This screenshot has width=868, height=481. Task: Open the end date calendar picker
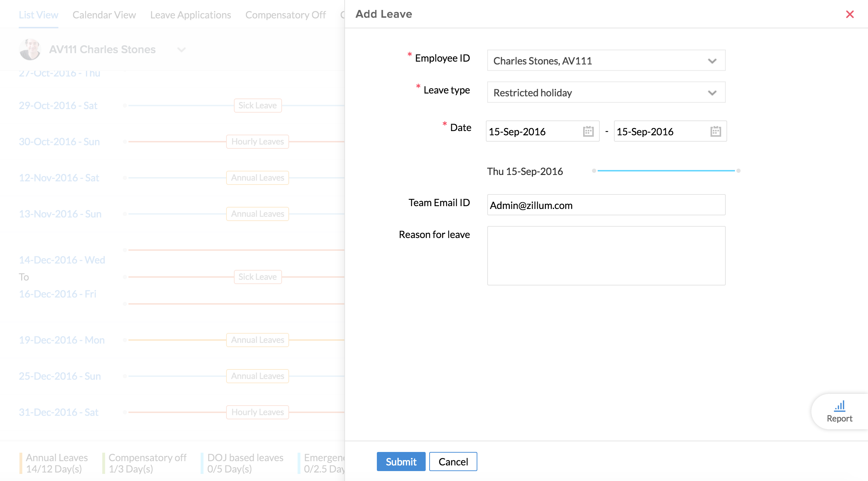pyautogui.click(x=715, y=131)
